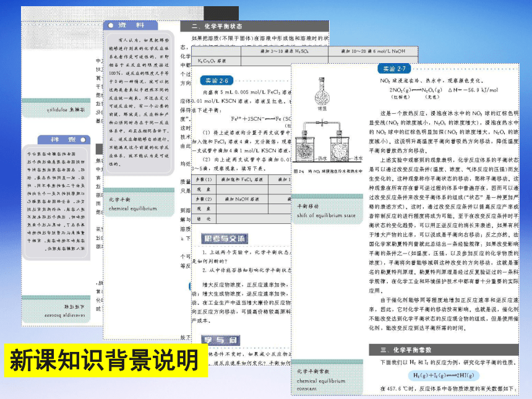Select the section header 二、化学平衡状态

[x=254, y=26]
